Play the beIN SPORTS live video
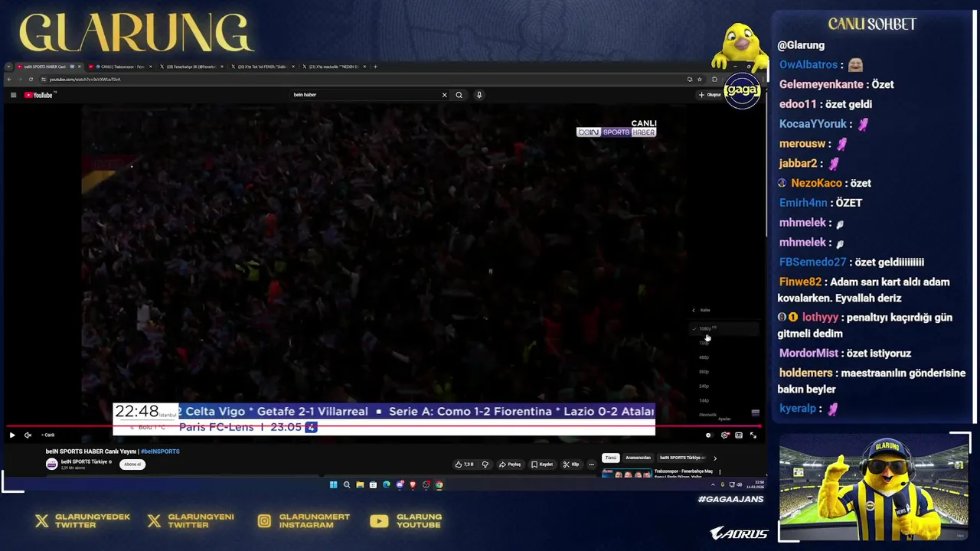The image size is (980, 551). pyautogui.click(x=12, y=435)
